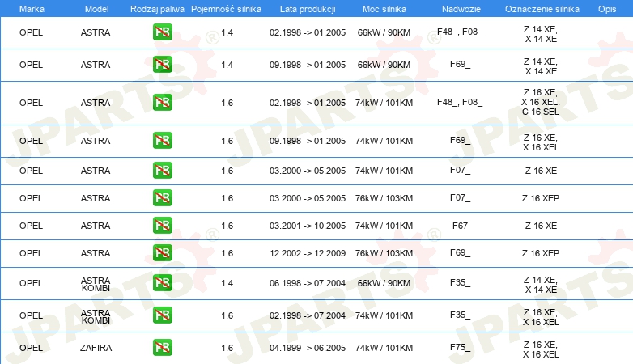Screen dimensions: 633x364
Task: Click 74kW / 101KM power in Zafira row
Action: pyautogui.click(x=384, y=348)
